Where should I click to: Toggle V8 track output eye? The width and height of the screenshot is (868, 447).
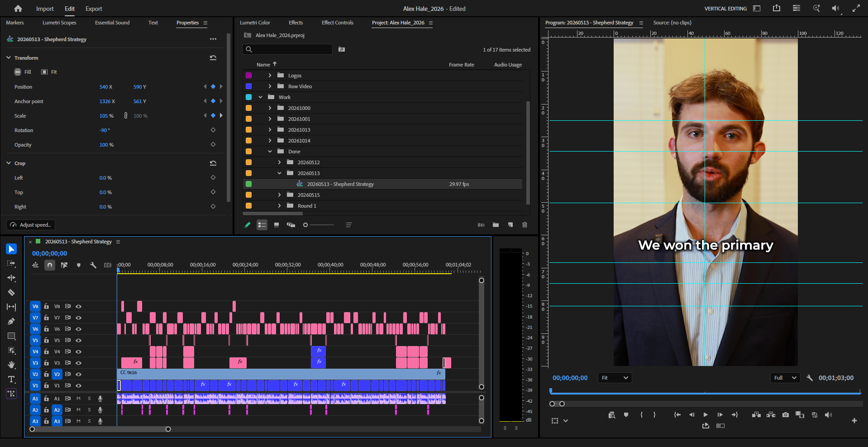click(x=78, y=306)
